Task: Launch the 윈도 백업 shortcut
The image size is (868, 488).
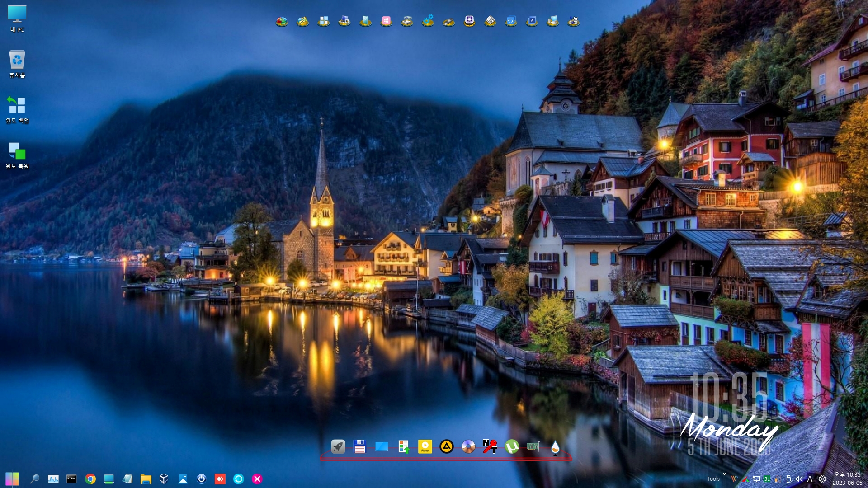Action: [x=17, y=110]
